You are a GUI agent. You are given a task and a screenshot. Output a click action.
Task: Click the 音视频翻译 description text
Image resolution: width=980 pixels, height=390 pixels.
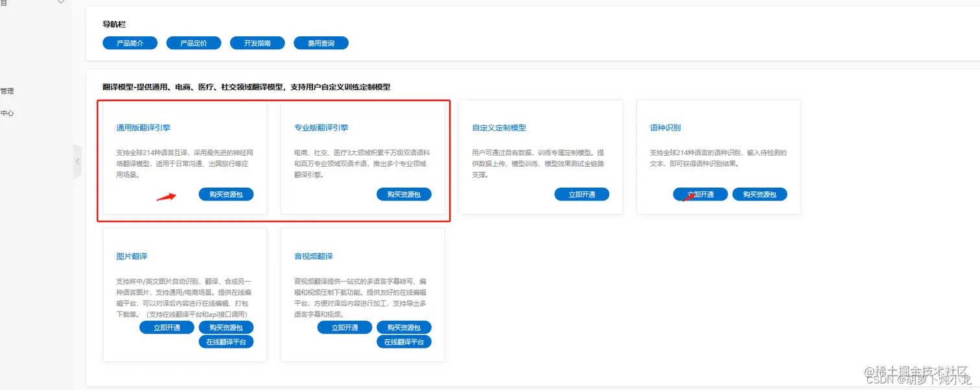361,298
